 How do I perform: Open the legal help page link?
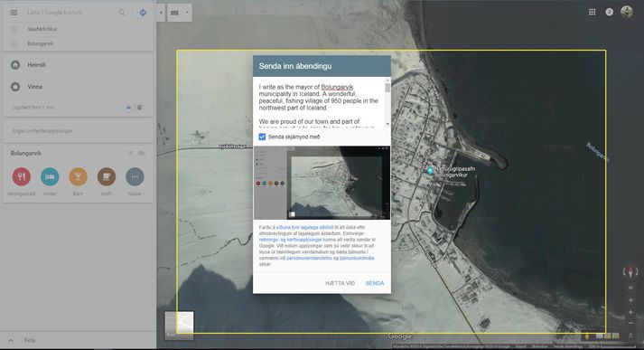pyautogui.click(x=304, y=227)
